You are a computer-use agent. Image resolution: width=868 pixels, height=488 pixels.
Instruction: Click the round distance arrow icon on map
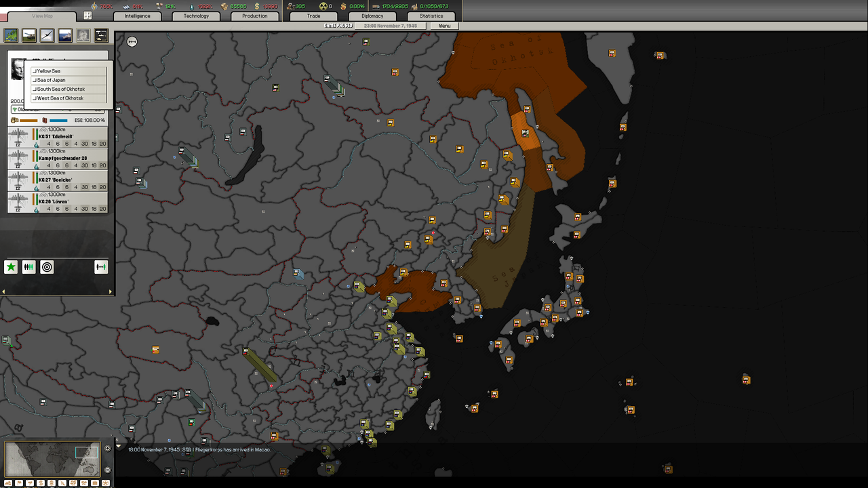pyautogui.click(x=132, y=42)
